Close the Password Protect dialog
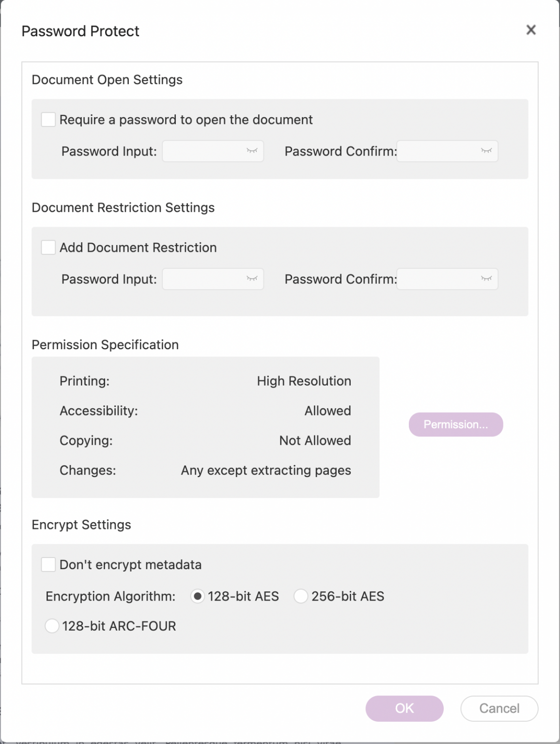 531,30
